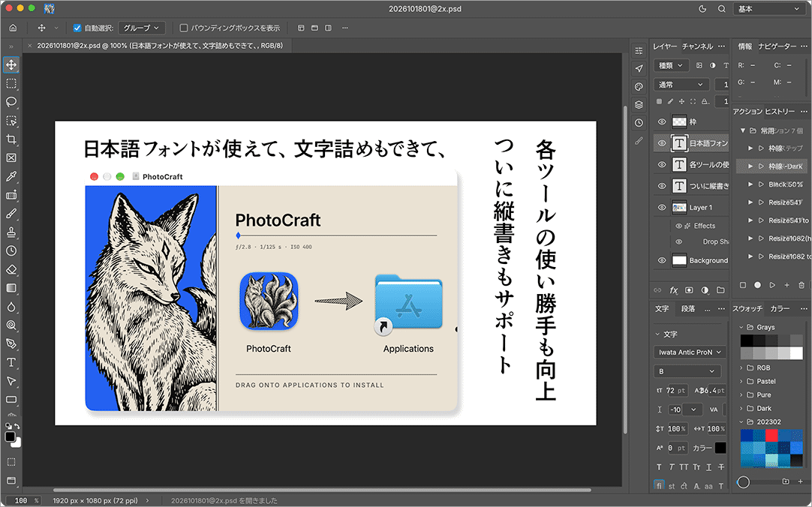Switch to the カラー panel tab
The image size is (812, 507).
pyautogui.click(x=780, y=309)
